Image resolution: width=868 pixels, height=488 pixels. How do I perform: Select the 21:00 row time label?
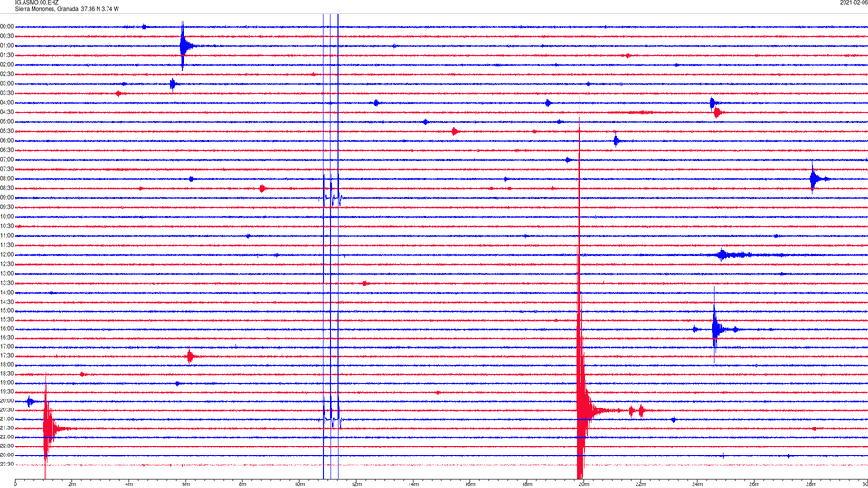(x=7, y=419)
